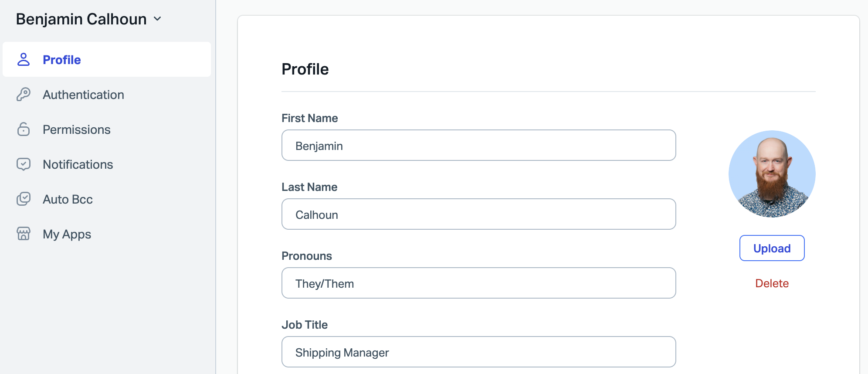Focus the First Name input field

point(478,146)
